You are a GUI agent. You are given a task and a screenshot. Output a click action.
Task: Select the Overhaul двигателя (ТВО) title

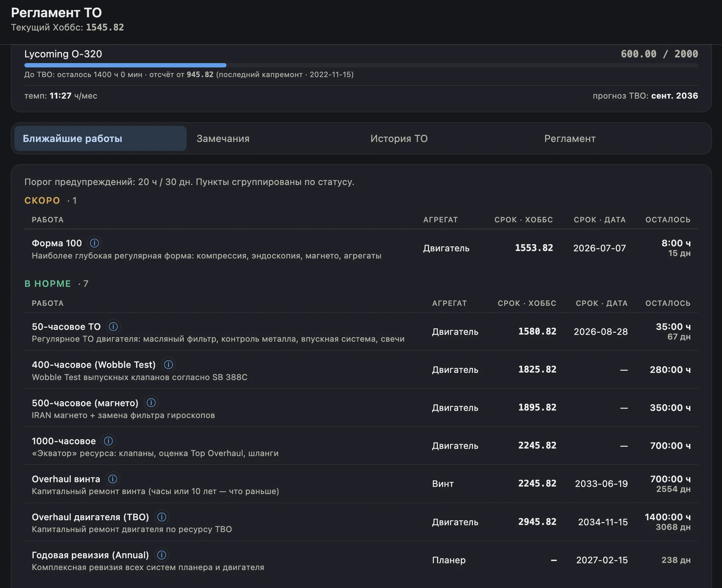tap(90, 517)
